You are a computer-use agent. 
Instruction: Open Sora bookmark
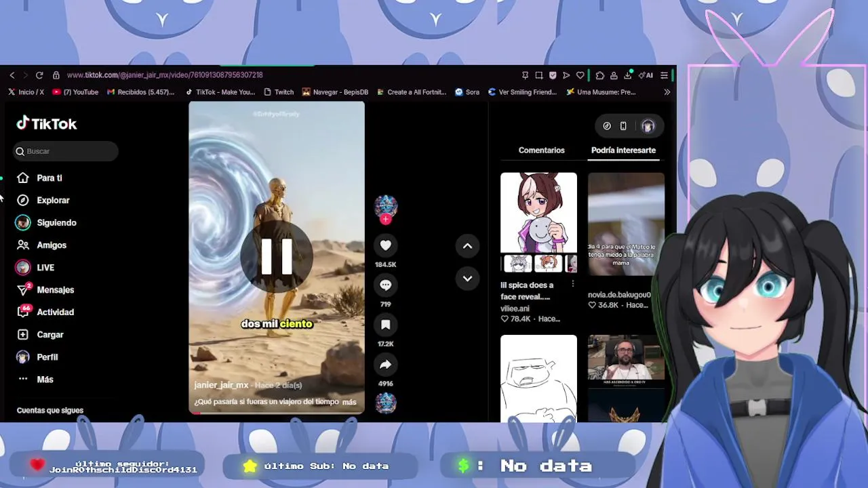coord(467,92)
